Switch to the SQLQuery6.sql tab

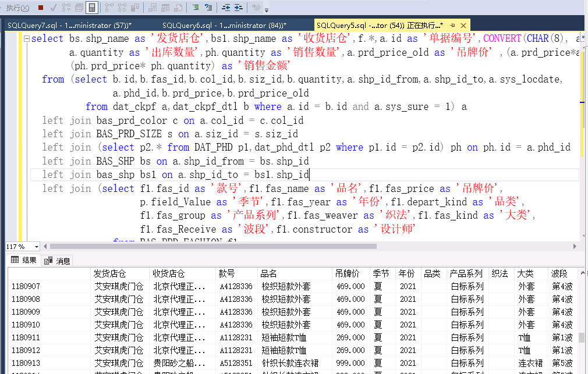[224, 25]
